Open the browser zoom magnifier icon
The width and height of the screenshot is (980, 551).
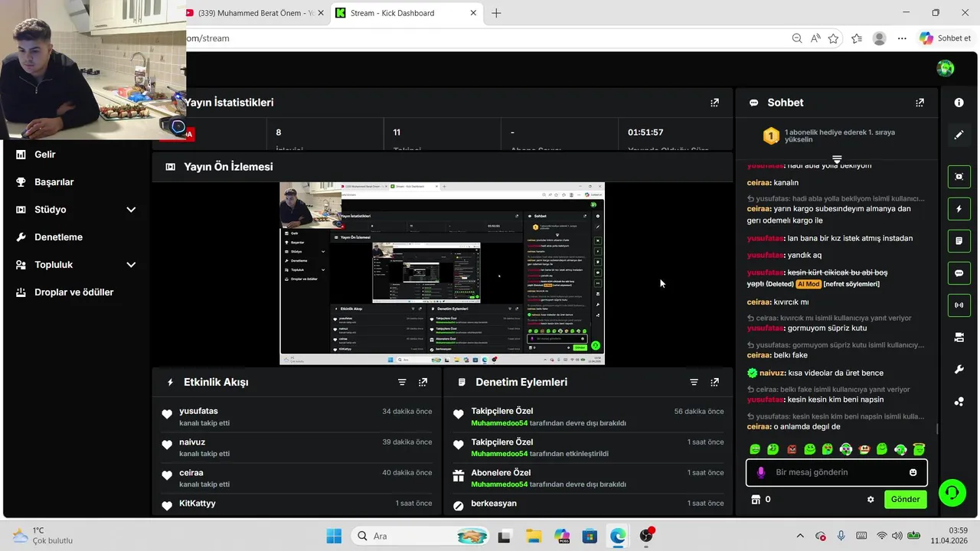(x=797, y=38)
